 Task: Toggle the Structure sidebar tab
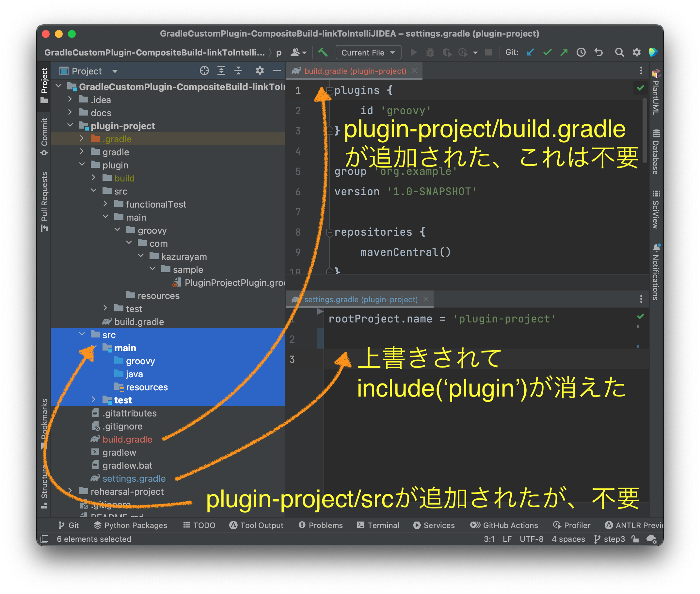44,487
